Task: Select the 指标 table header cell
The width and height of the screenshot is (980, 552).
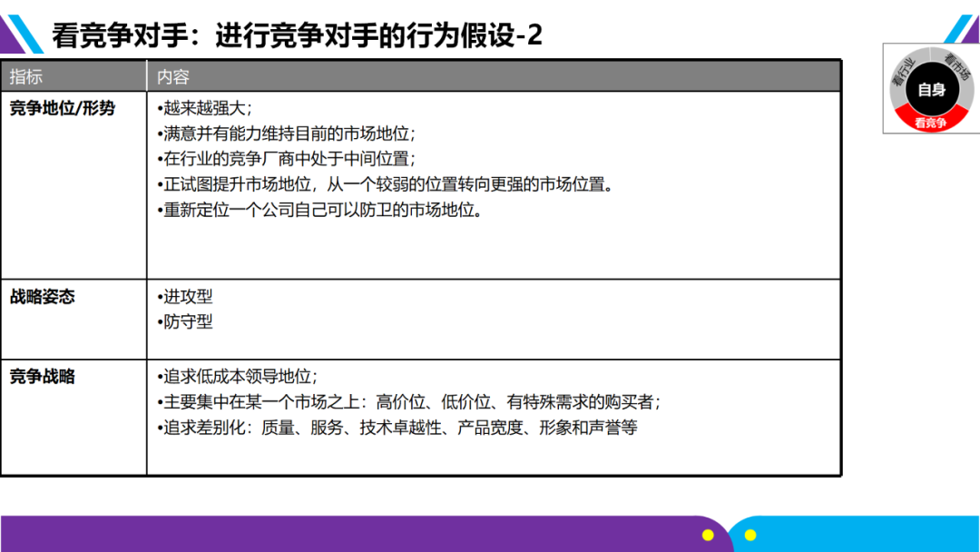Action: coord(73,76)
